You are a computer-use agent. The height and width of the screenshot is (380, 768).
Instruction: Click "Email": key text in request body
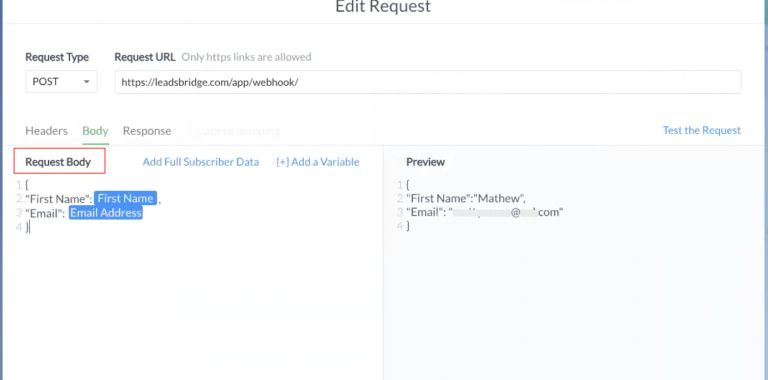[45, 213]
